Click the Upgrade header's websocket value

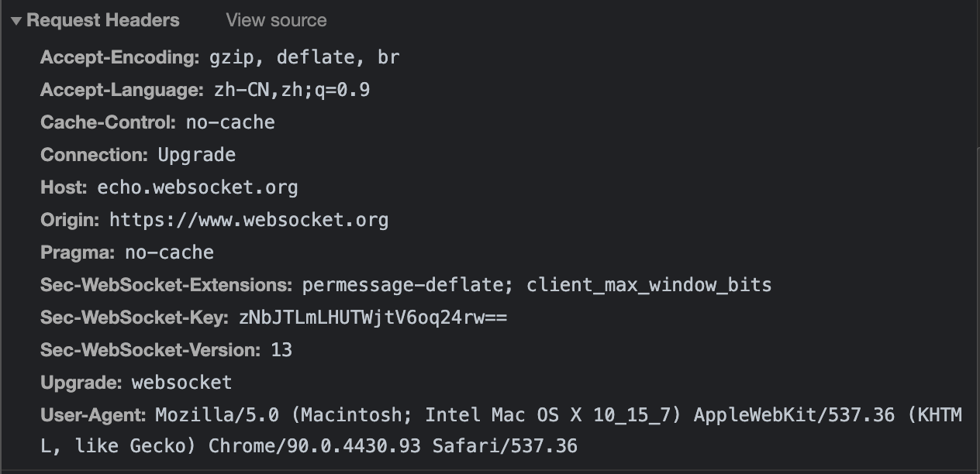182,383
